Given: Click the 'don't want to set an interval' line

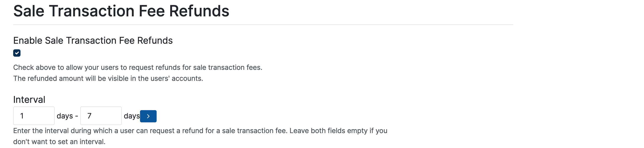Looking at the screenshot, I should coord(59,142).
